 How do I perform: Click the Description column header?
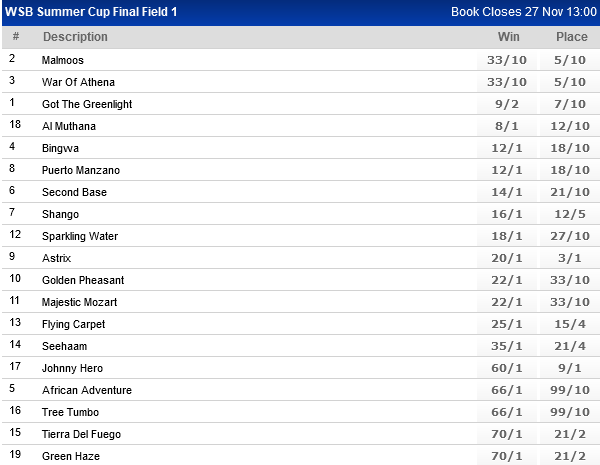(75, 37)
